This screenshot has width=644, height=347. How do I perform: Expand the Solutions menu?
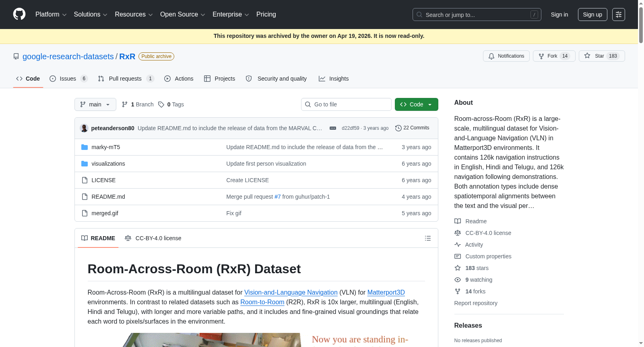[91, 15]
